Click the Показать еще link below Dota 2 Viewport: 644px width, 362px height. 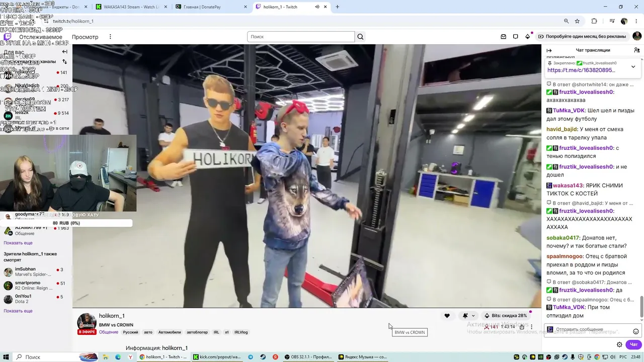(x=18, y=311)
